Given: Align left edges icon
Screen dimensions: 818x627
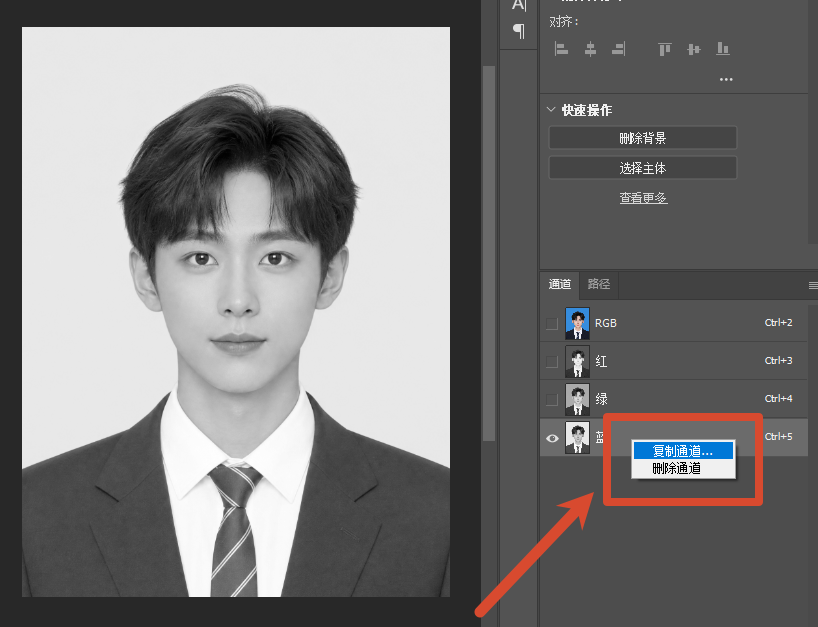Looking at the screenshot, I should pos(561,49).
